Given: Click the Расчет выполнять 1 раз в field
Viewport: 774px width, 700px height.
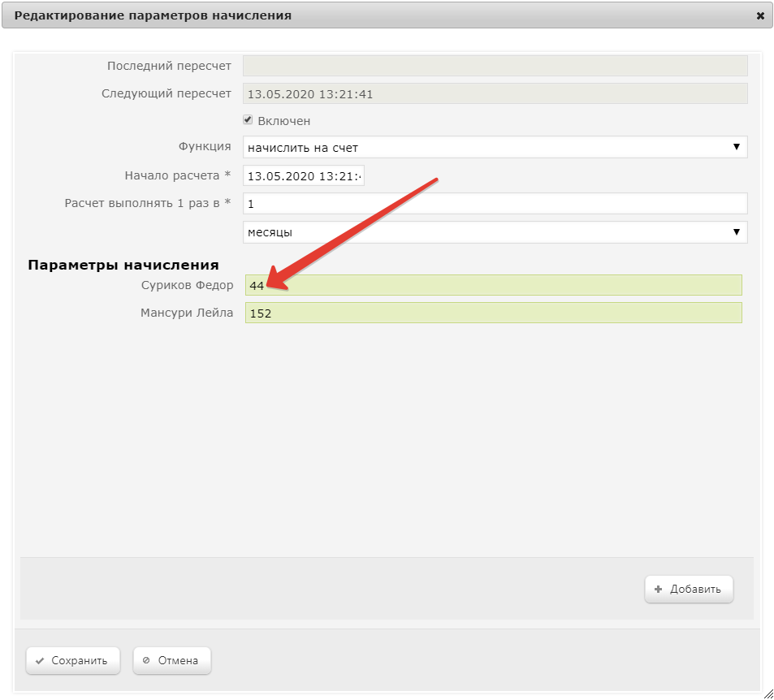Looking at the screenshot, I should [x=495, y=203].
